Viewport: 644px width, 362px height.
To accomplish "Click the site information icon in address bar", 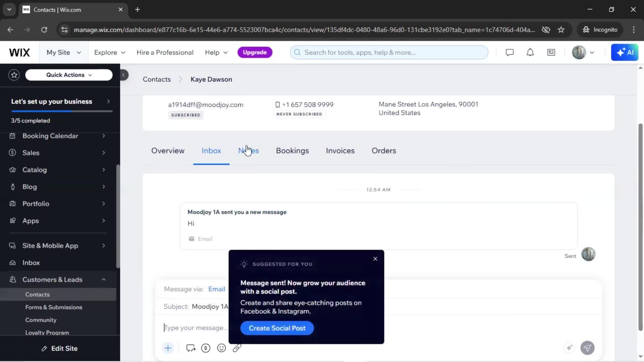I will pyautogui.click(x=64, y=30).
